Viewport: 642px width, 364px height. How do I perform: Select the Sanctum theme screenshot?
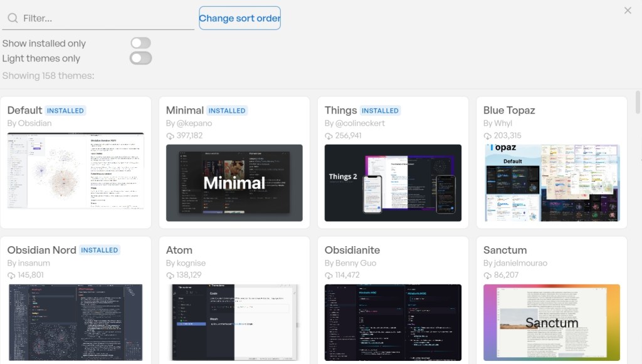click(x=551, y=322)
